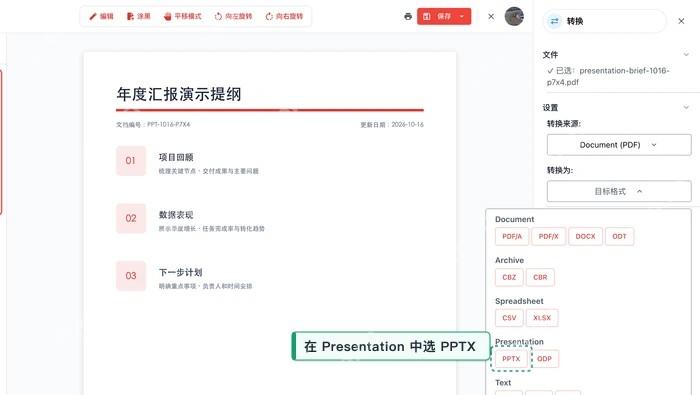Viewport: 700px width, 395px height.
Task: Click the printer icon
Action: (408, 17)
